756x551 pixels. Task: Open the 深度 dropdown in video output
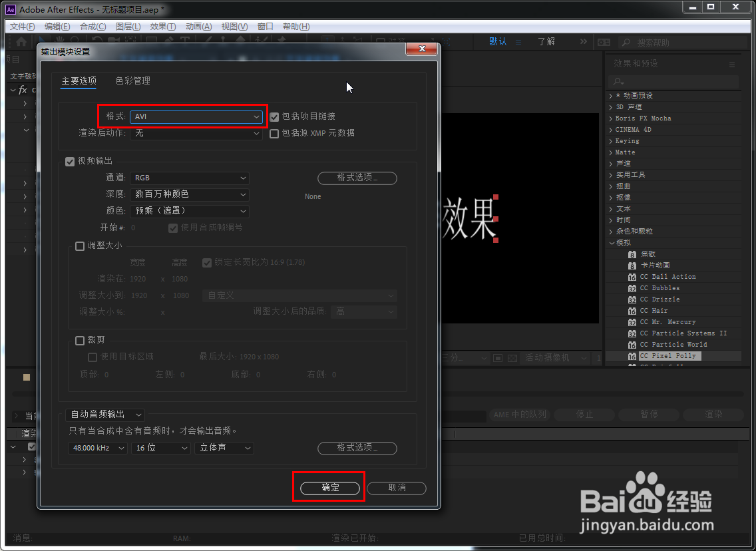tap(190, 194)
